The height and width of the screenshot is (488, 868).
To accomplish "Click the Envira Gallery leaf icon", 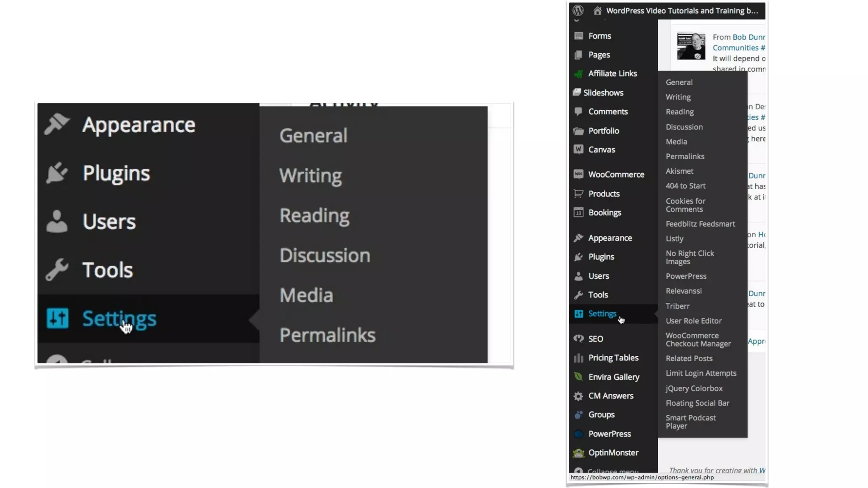I will coord(579,377).
